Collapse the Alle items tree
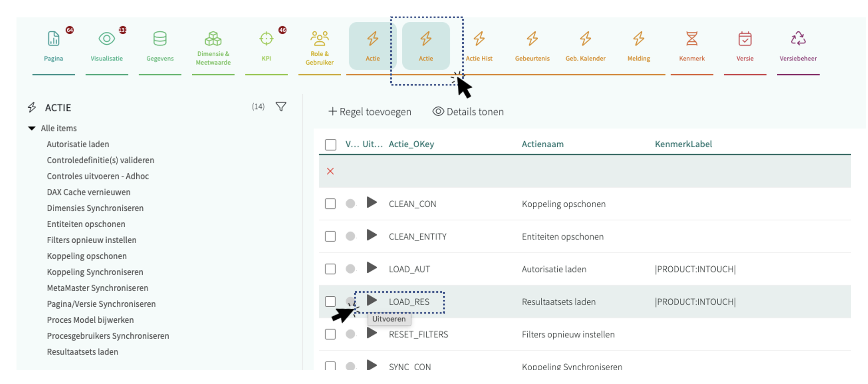The height and width of the screenshot is (384, 868). [32, 128]
